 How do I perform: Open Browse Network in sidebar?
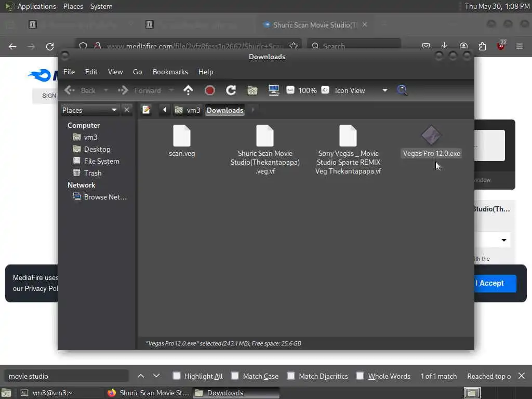pos(100,197)
